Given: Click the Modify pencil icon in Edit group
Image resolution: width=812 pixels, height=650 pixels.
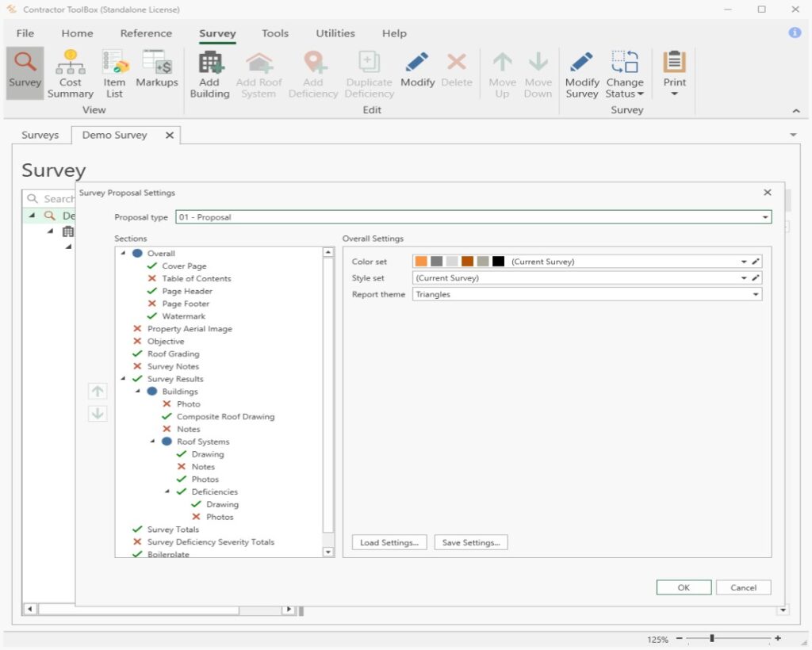Looking at the screenshot, I should click(x=417, y=63).
